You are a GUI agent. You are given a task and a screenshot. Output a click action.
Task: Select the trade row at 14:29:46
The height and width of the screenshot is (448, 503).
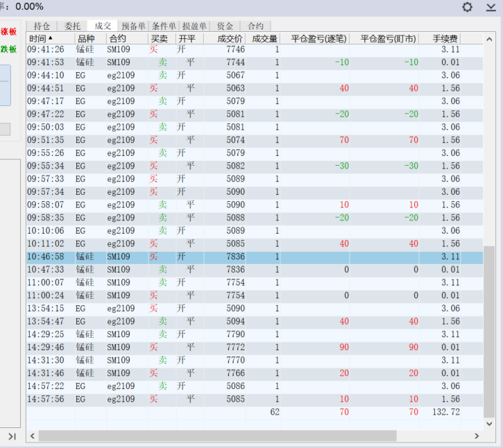(255, 347)
